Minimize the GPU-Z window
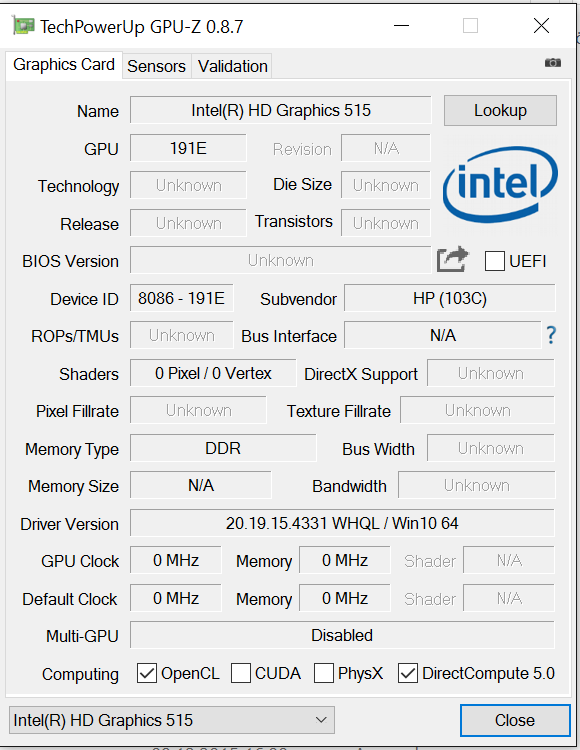This screenshot has height=750, width=580. (401, 25)
